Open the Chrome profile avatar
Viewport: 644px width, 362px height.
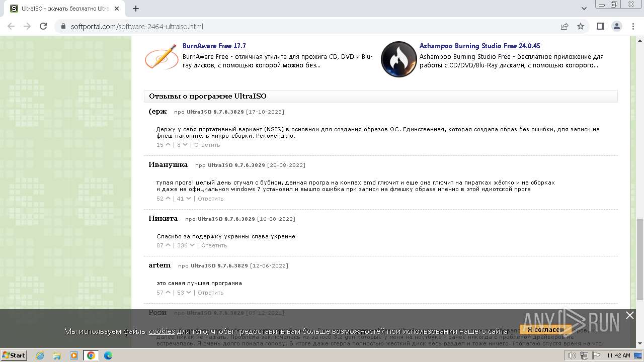pyautogui.click(x=616, y=26)
